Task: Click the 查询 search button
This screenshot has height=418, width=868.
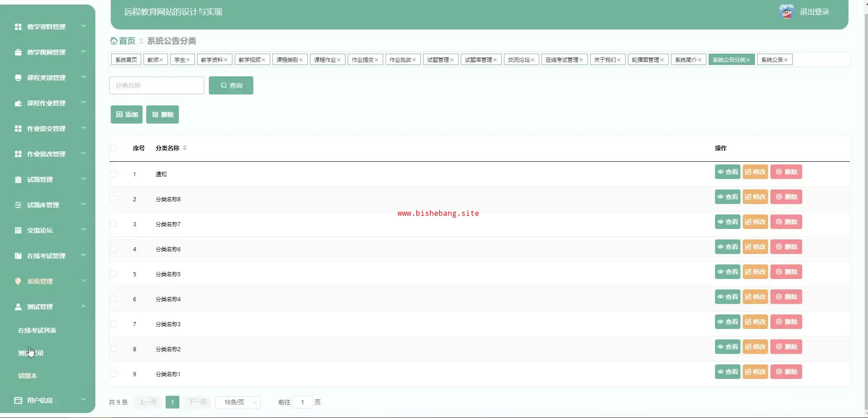Action: 231,85
